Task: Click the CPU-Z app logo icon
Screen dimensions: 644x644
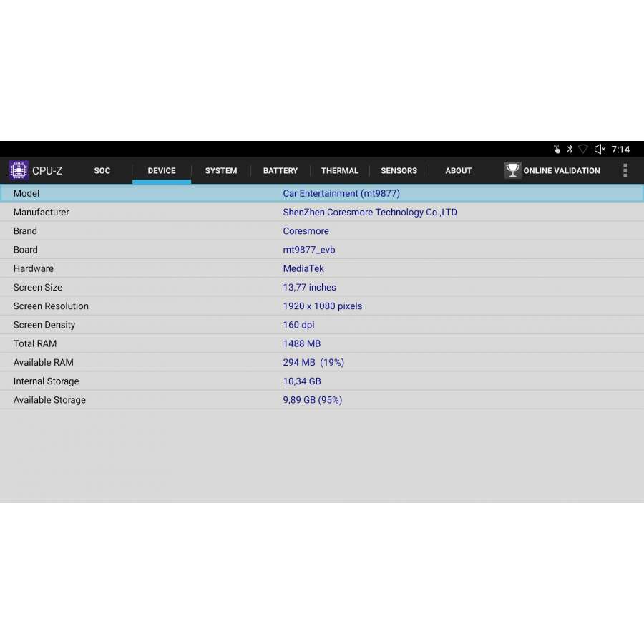Action: pos(19,170)
